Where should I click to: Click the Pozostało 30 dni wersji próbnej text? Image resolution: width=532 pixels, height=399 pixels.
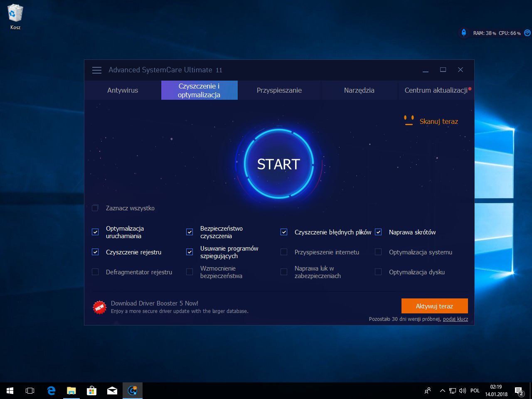[x=405, y=319]
